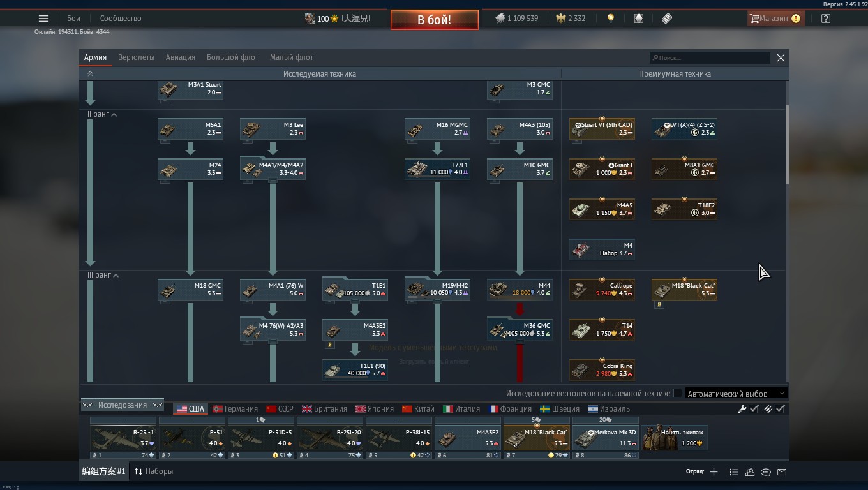Switch to the Авиация tab

181,57
